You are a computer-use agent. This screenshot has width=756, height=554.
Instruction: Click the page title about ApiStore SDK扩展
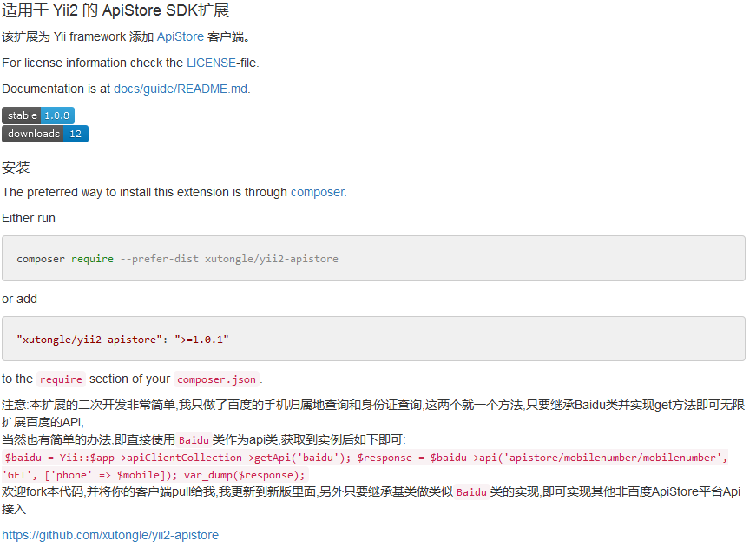[115, 10]
